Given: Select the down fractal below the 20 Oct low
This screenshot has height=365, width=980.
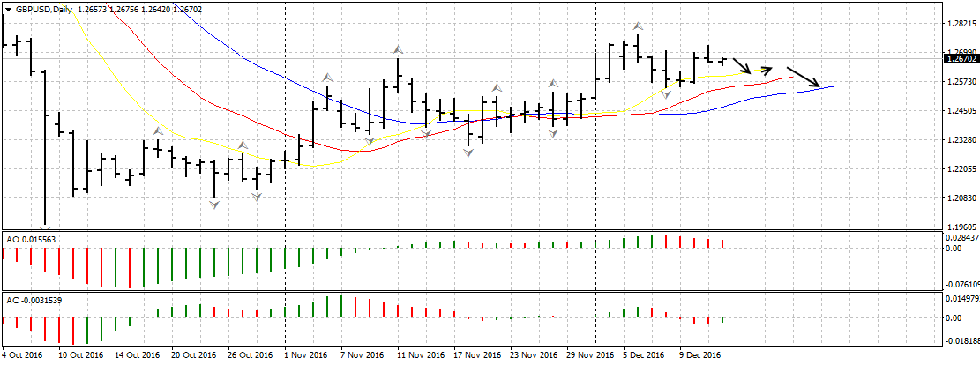Looking at the screenshot, I should coord(214,204).
